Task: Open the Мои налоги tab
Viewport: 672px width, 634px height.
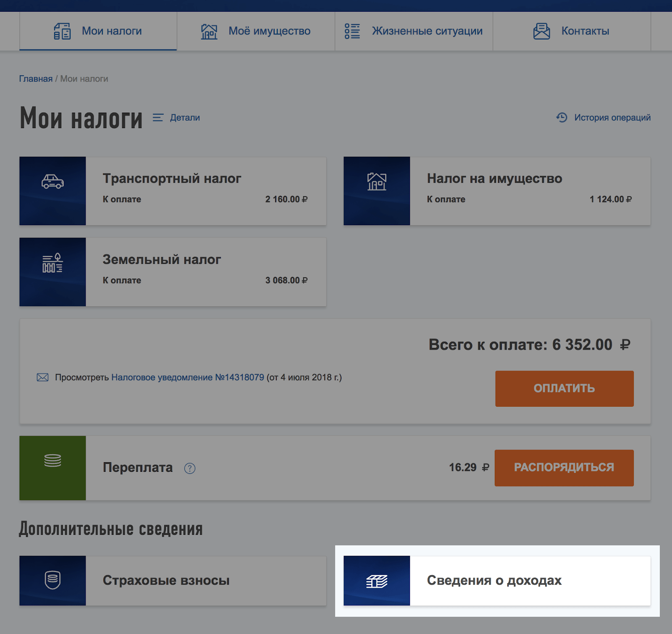Action: 98,31
